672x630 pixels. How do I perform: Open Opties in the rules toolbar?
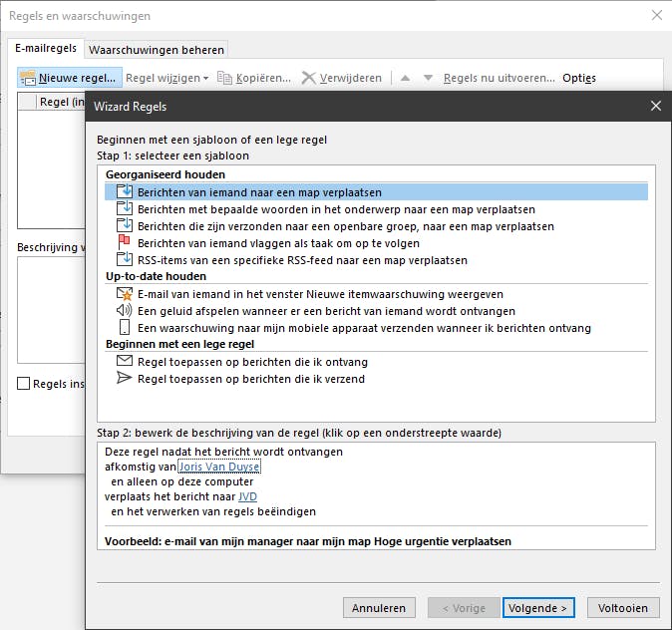(579, 78)
